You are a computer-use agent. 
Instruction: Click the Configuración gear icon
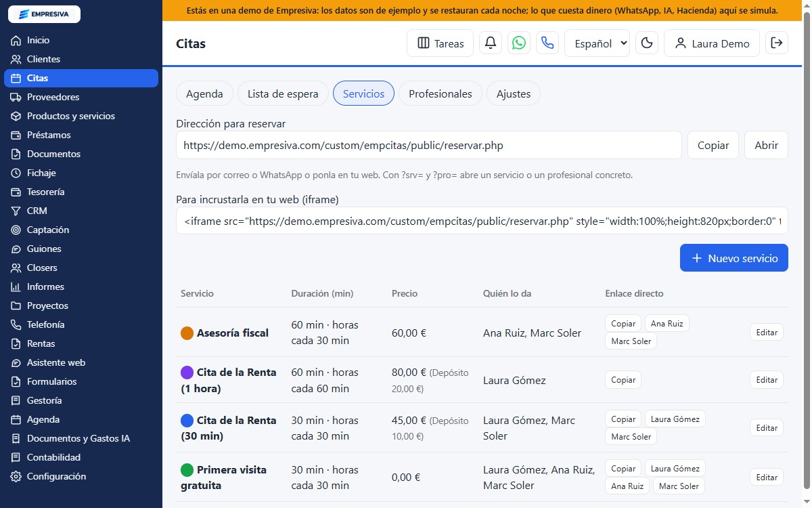[x=16, y=477]
